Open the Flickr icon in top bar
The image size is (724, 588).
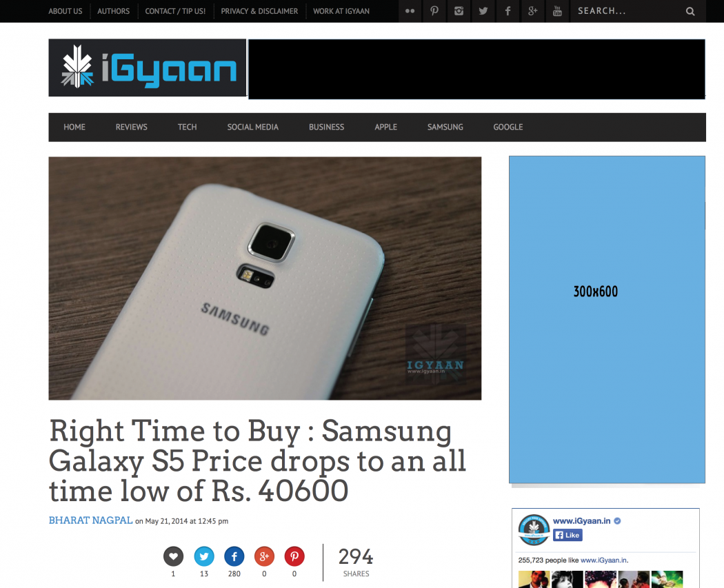[x=410, y=11]
